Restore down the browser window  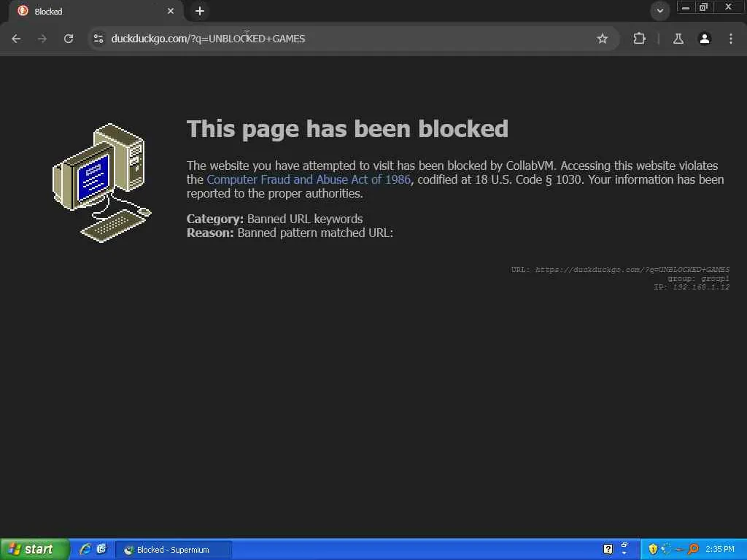704,7
